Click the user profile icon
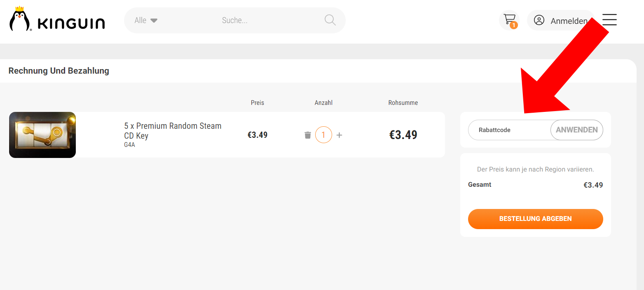 click(x=539, y=20)
